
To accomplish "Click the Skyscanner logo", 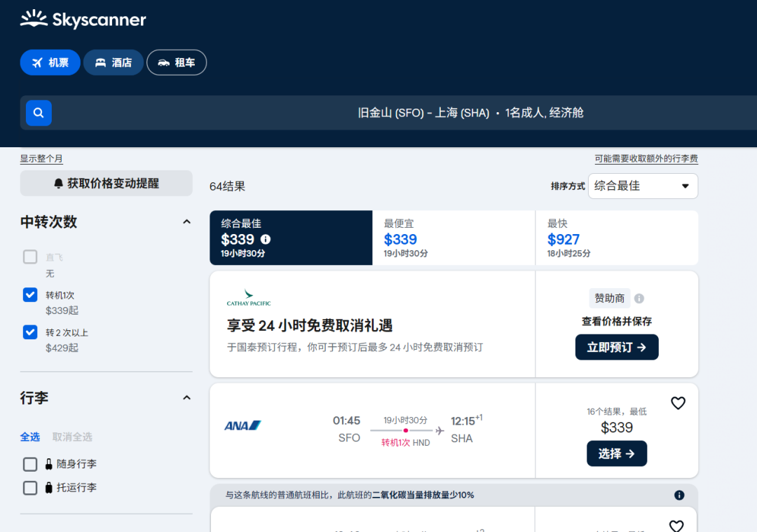I will coord(83,20).
